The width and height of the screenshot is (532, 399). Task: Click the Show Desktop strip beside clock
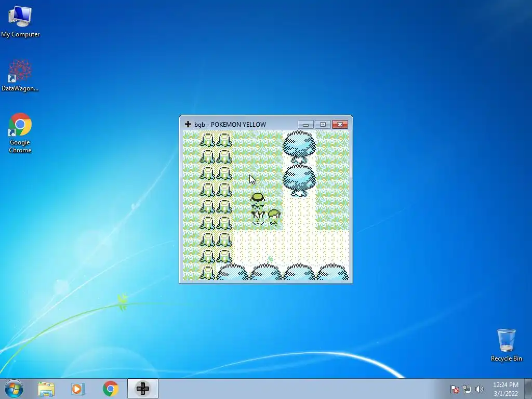pyautogui.click(x=528, y=389)
